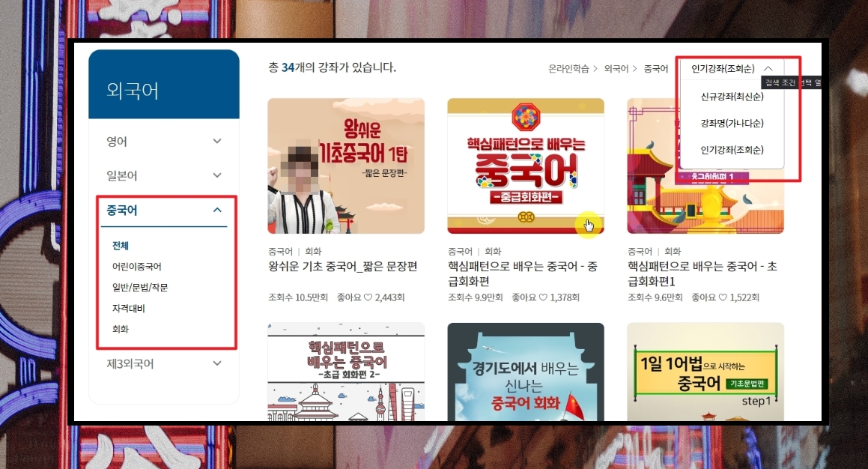868x469 pixels.
Task: Click 조회수 9.6만회 text
Action: click(655, 297)
